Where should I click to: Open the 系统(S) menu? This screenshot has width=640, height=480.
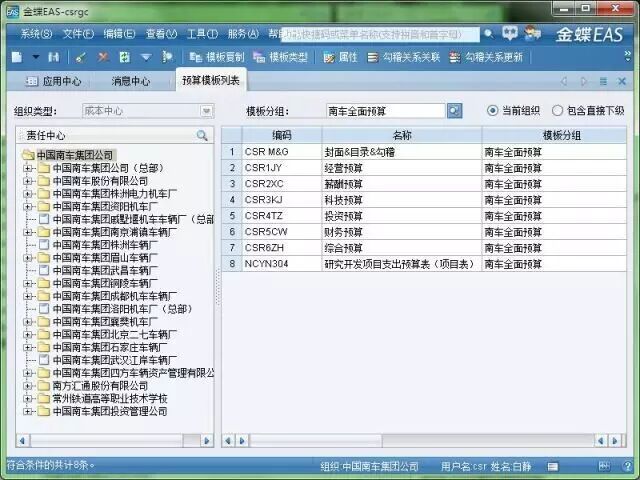pos(36,34)
